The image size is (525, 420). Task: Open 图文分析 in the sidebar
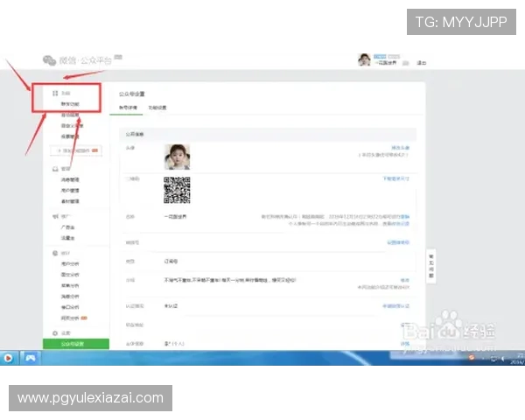(70, 275)
